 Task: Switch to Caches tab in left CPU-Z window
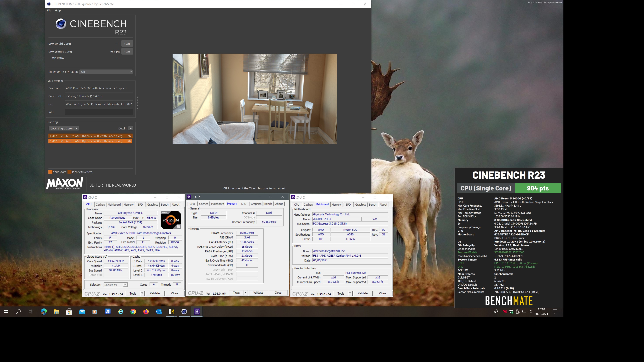100,204
